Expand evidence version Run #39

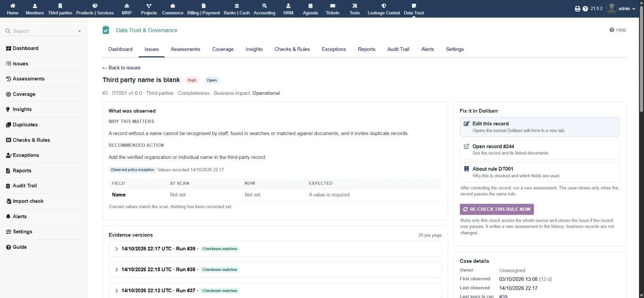tap(275, 249)
